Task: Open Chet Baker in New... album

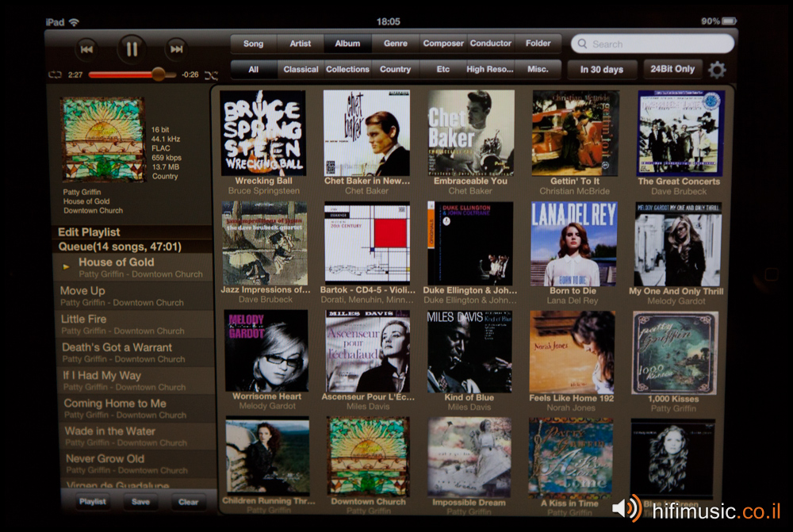Action: coord(366,132)
